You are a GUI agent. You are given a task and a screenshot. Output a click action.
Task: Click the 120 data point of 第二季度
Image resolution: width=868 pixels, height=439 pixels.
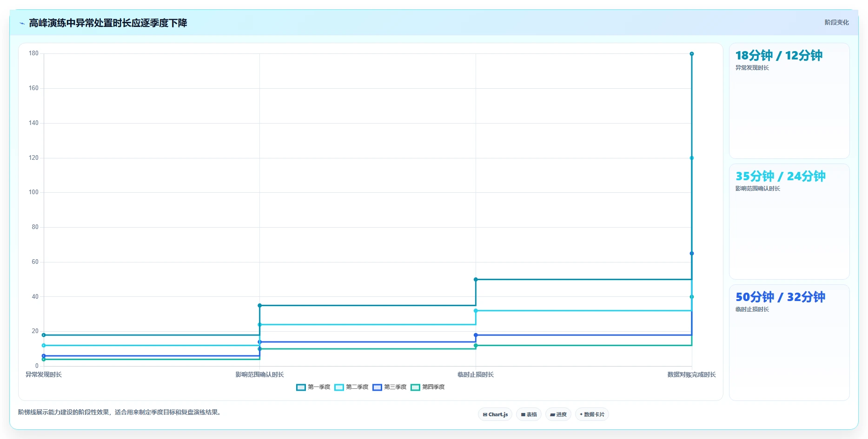coord(692,158)
